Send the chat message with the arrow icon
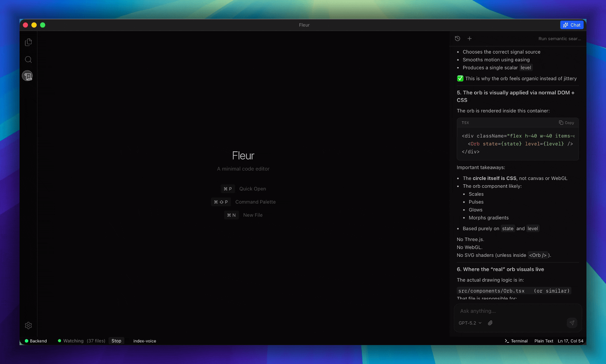This screenshot has width=606, height=364. (x=572, y=323)
